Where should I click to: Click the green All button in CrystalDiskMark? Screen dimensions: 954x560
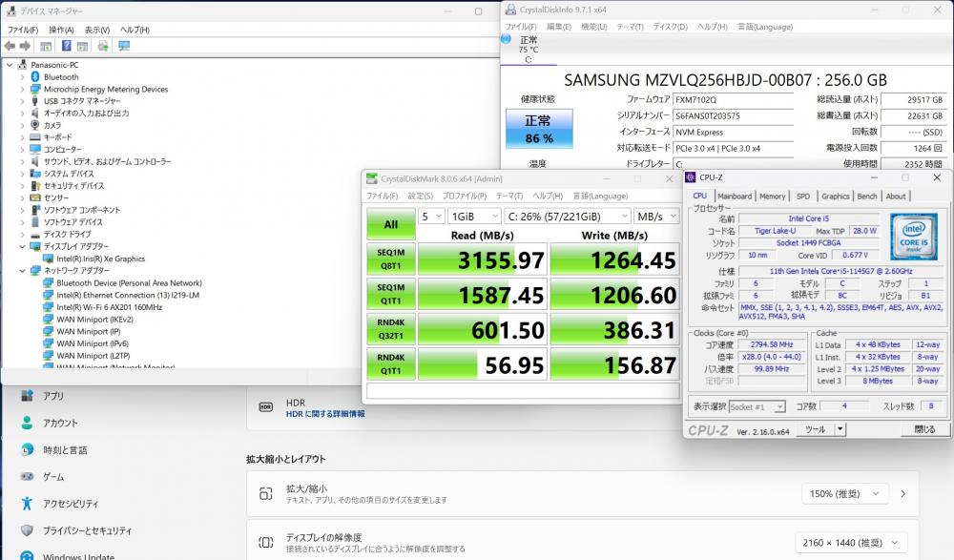pos(390,224)
